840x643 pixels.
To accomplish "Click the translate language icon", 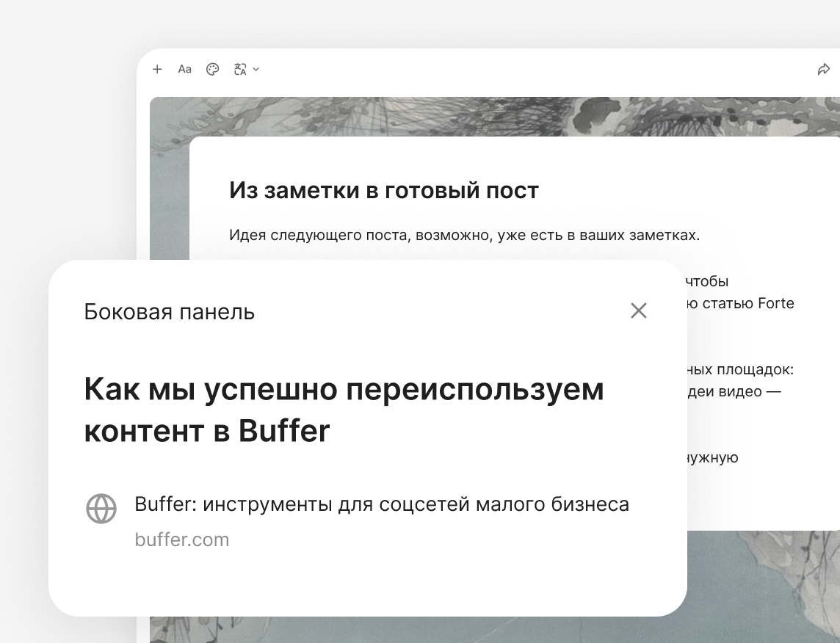I will pos(240,69).
